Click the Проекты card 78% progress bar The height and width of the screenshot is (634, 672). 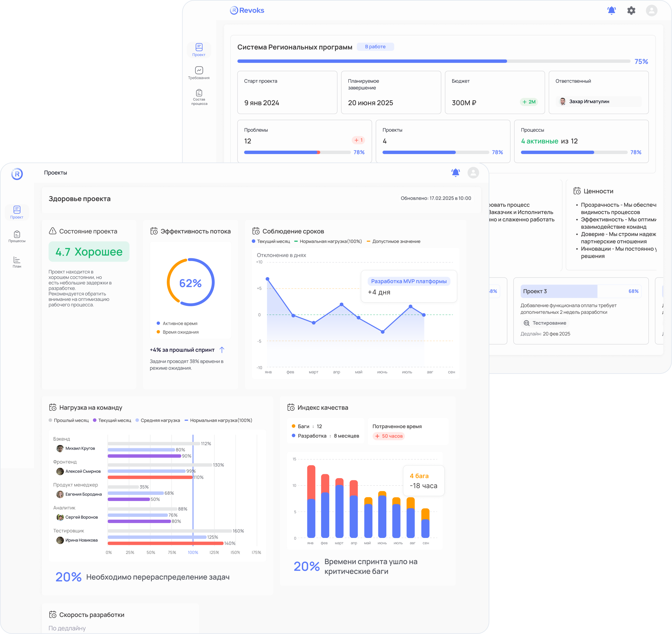[x=435, y=152]
